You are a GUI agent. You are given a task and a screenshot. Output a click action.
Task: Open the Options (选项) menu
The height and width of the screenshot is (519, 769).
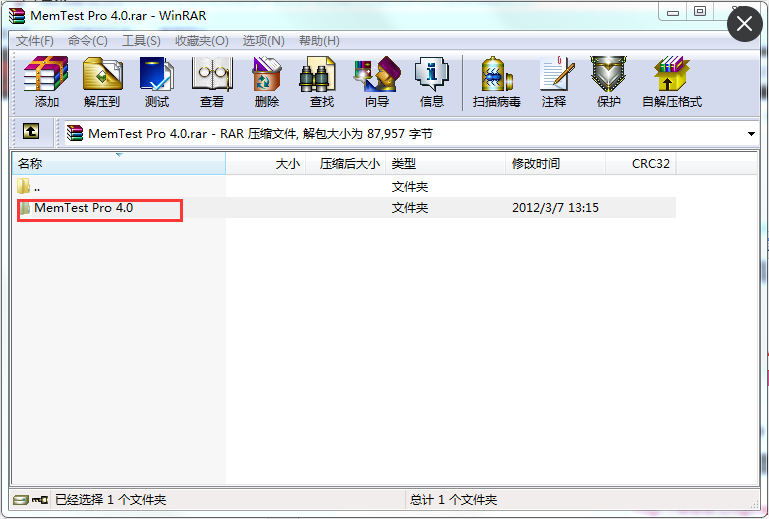tap(263, 41)
